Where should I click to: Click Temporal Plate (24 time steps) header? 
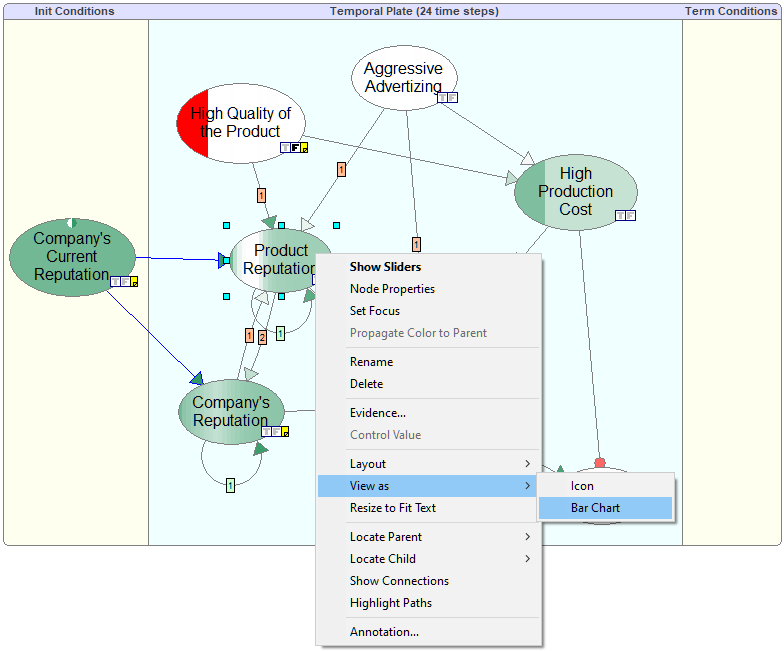[x=414, y=11]
